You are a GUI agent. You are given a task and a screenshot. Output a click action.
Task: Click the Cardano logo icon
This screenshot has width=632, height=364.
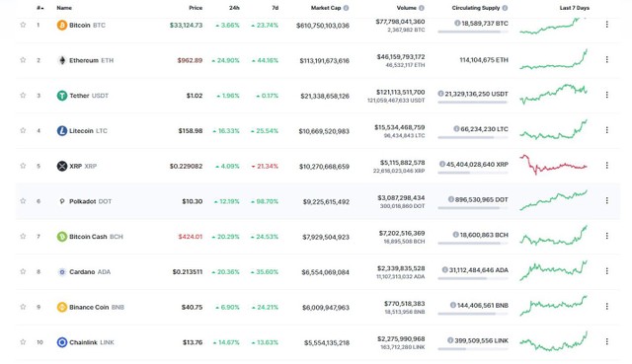tap(61, 272)
